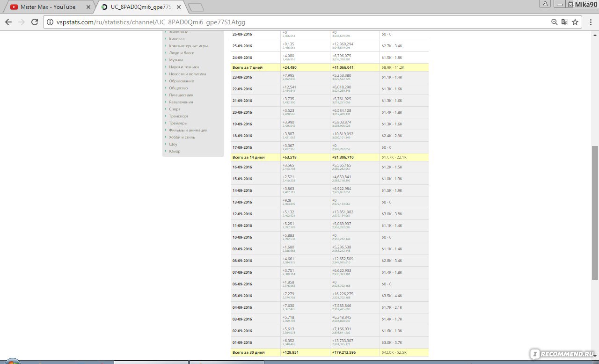Open the Люди и блоги category

pyautogui.click(x=182, y=53)
